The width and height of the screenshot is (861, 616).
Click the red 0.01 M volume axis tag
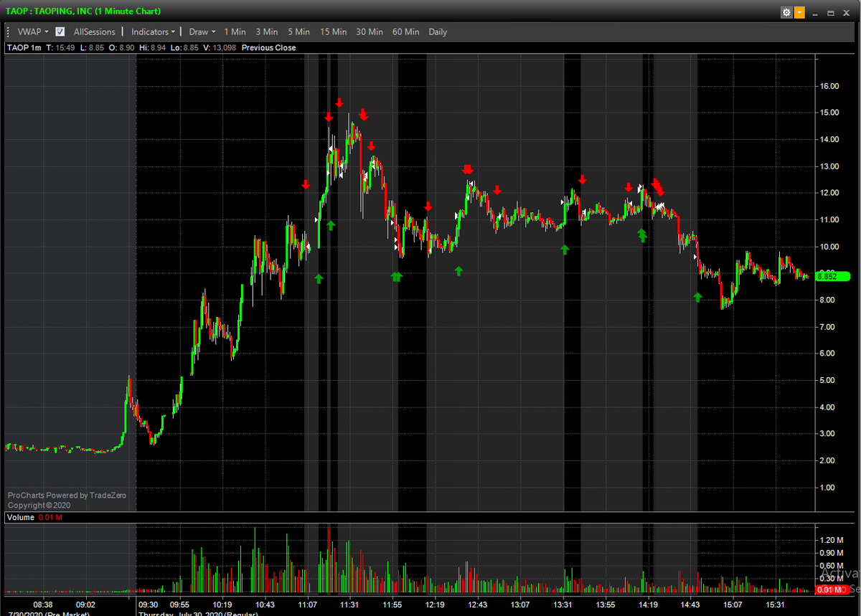[x=832, y=589]
